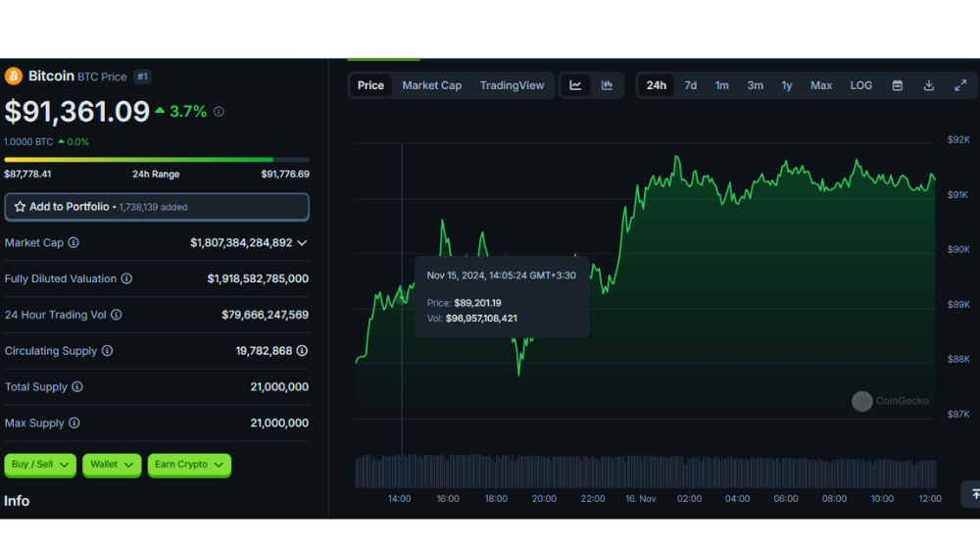
Task: Expand chart to fullscreen
Action: click(x=960, y=85)
